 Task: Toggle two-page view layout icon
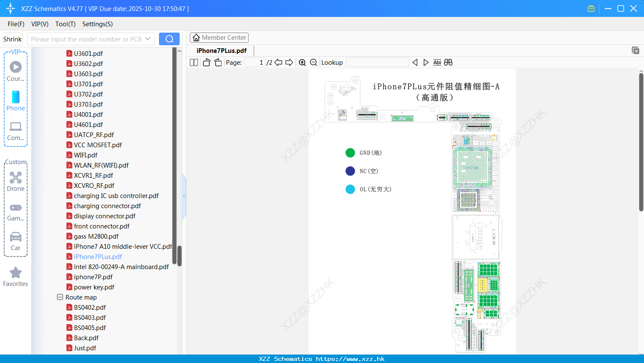(194, 62)
